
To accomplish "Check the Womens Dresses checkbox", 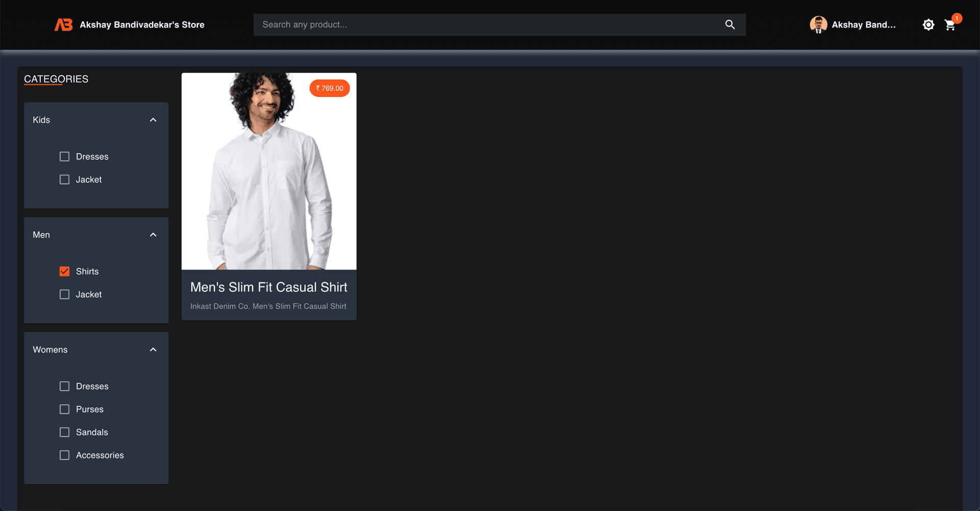I will 64,386.
